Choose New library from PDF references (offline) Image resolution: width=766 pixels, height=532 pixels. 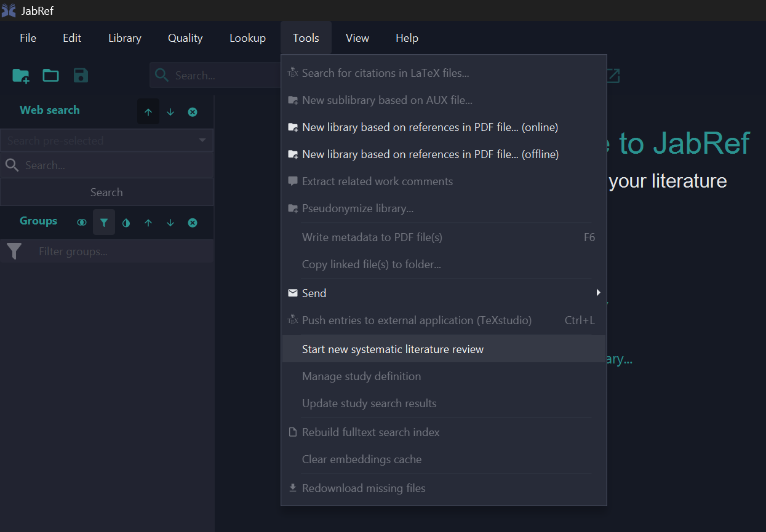[444, 154]
